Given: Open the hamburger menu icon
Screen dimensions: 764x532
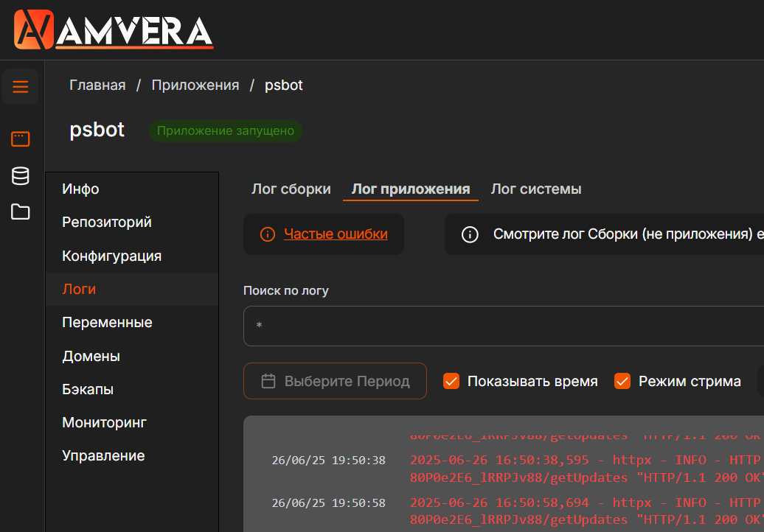Looking at the screenshot, I should coord(20,87).
